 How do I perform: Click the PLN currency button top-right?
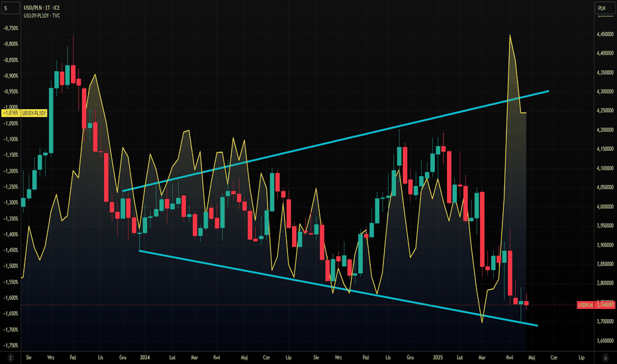point(602,9)
